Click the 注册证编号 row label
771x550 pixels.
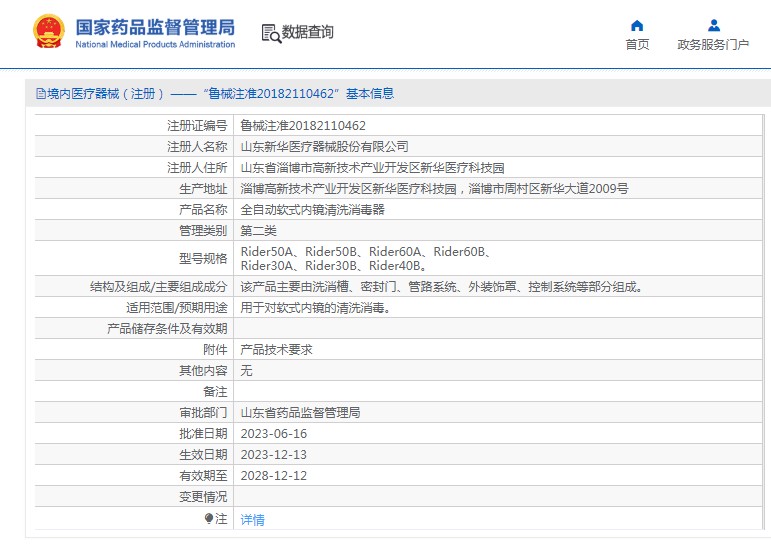click(x=197, y=126)
